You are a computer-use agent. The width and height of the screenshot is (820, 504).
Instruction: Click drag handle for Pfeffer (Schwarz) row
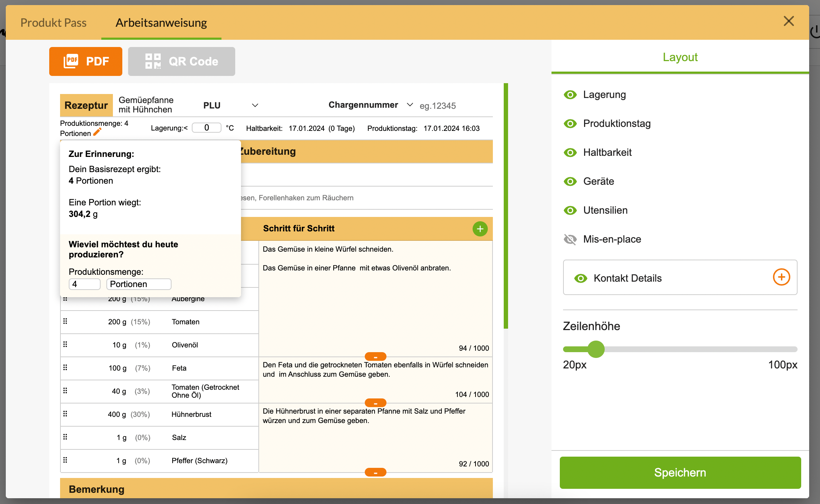coord(65,460)
